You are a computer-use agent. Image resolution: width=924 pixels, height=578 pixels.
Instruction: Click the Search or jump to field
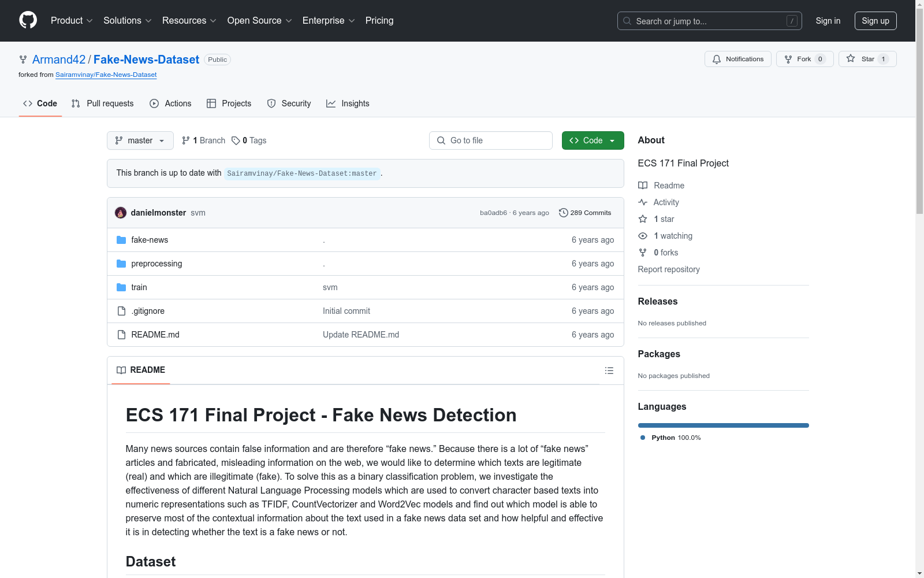tap(710, 21)
